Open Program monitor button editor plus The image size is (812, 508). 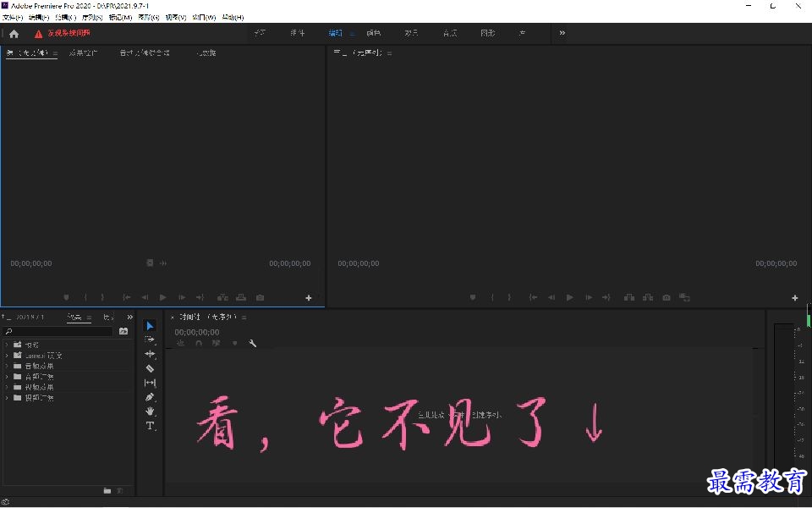(x=795, y=298)
